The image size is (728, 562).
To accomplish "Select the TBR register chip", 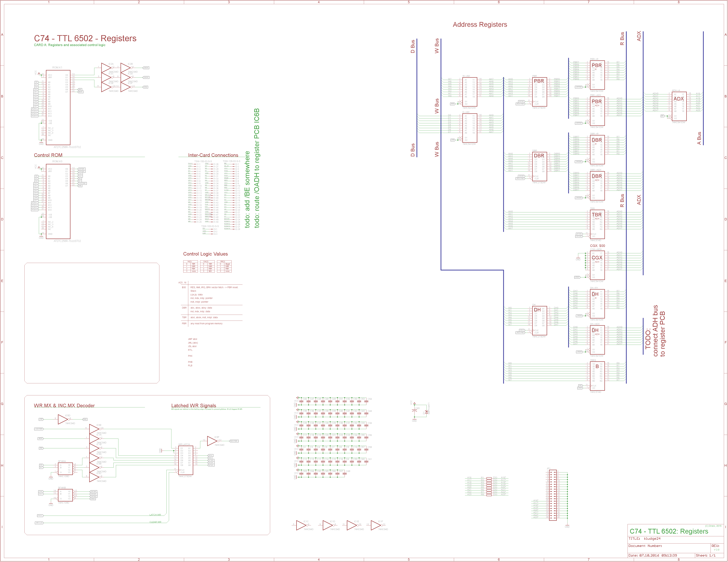I will (x=597, y=224).
